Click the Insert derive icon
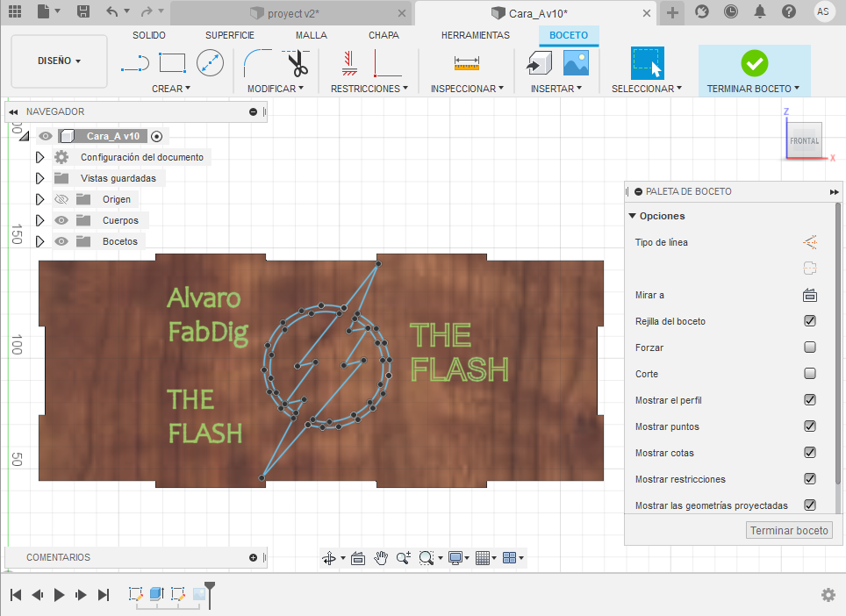 point(539,63)
